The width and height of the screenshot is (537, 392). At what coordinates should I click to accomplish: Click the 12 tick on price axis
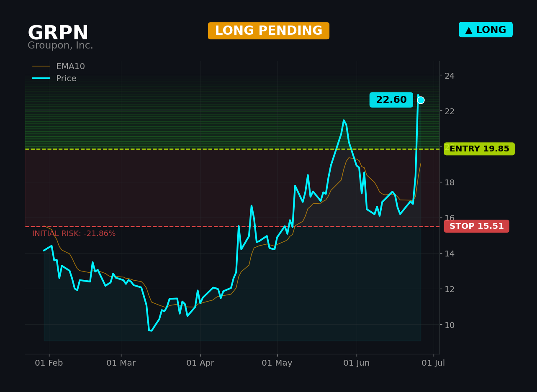(x=450, y=289)
